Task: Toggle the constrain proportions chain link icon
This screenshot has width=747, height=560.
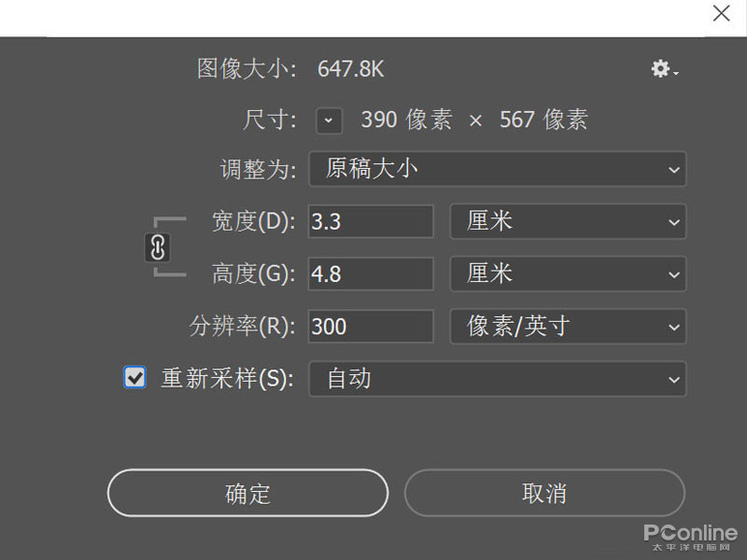Action: pyautogui.click(x=159, y=247)
